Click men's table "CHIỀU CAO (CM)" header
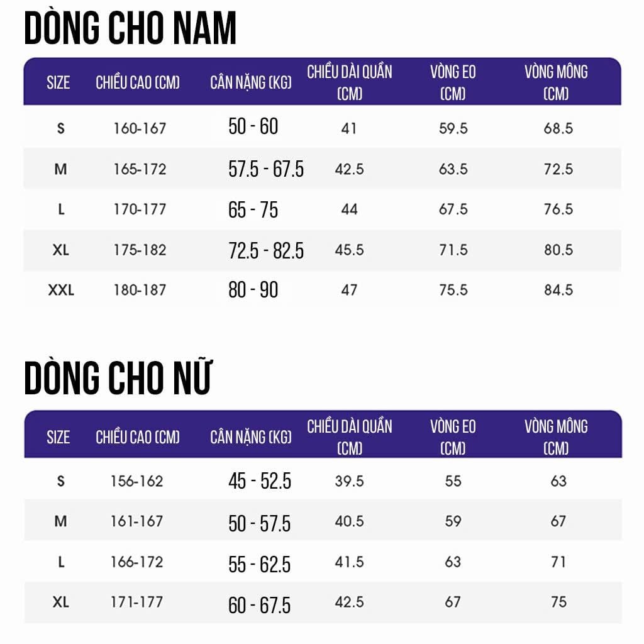 tap(138, 82)
